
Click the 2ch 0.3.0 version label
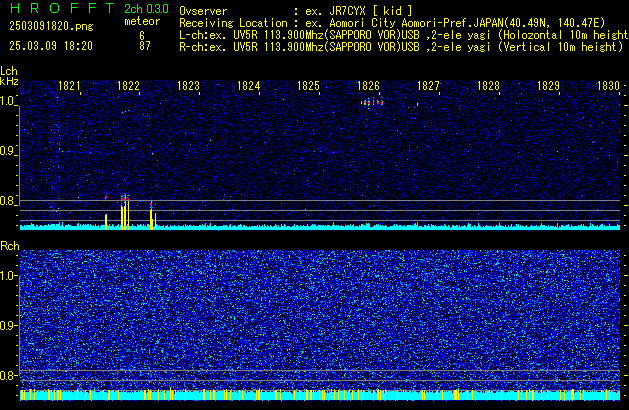(146, 9)
